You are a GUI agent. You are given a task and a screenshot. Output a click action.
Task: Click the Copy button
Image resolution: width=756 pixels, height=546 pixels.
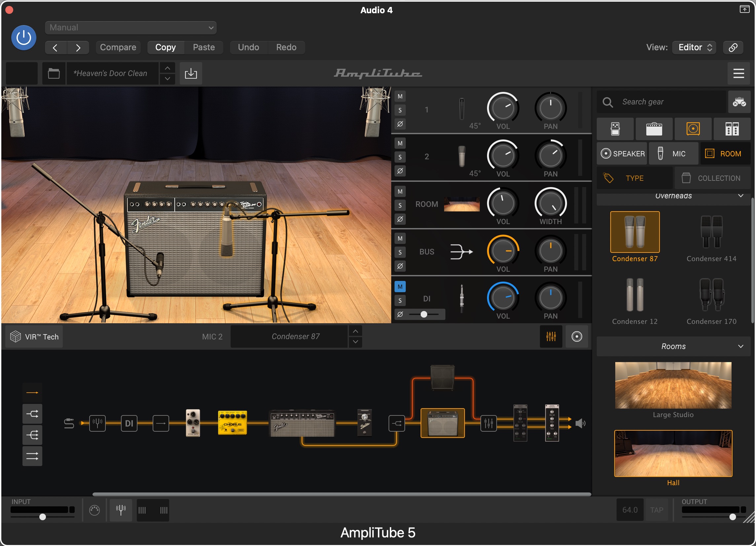[165, 47]
